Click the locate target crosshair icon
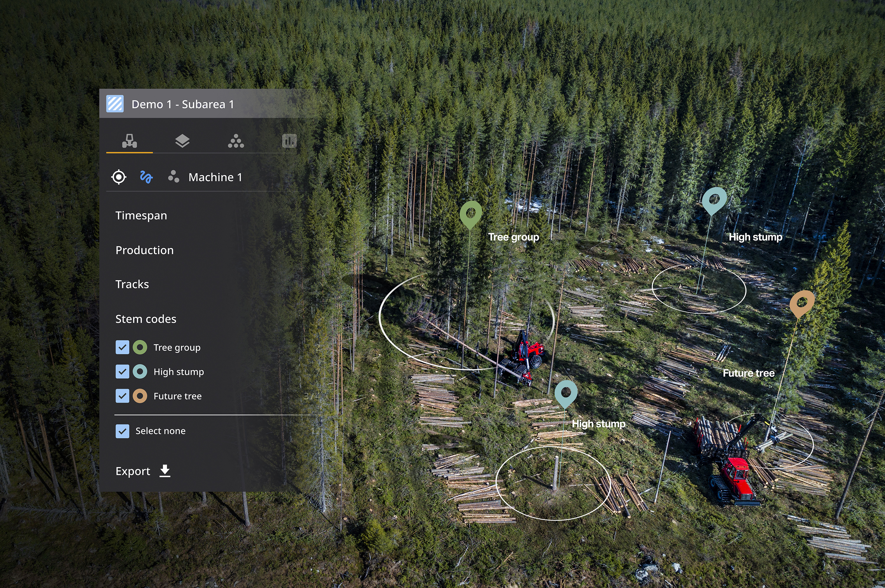This screenshot has height=588, width=885. (x=119, y=177)
